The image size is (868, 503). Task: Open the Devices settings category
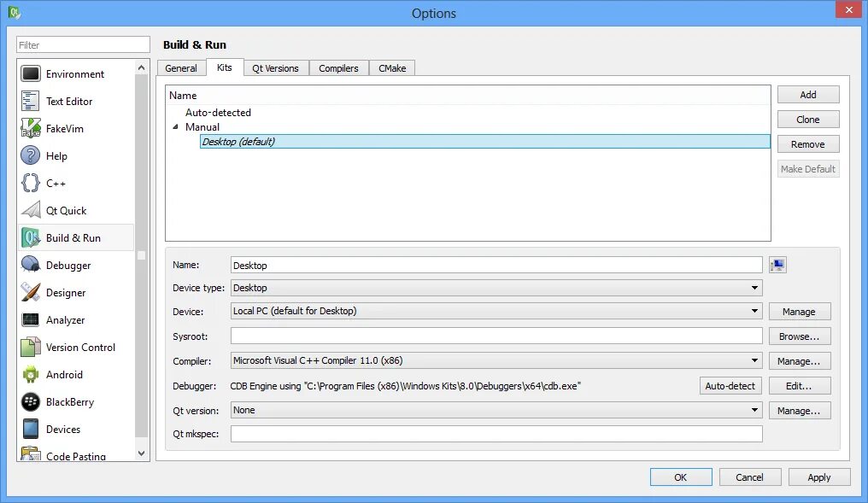76,430
